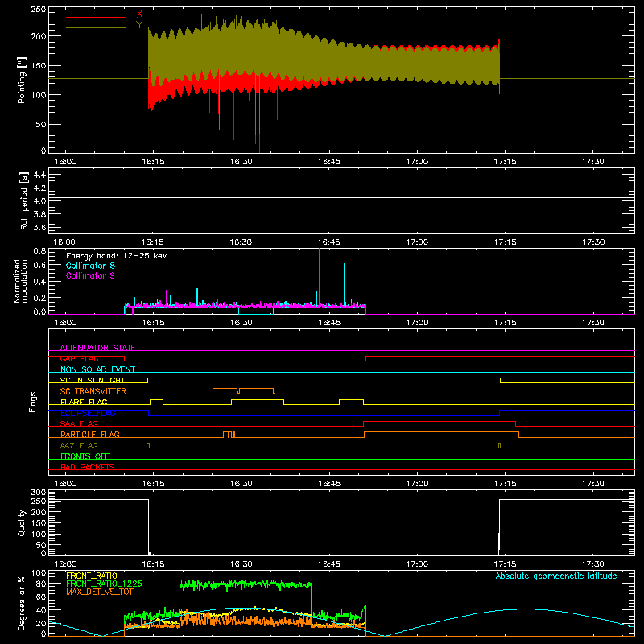Click the yellow FRONT_RATIO legend label
This screenshot has height=644, width=644.
point(92,576)
